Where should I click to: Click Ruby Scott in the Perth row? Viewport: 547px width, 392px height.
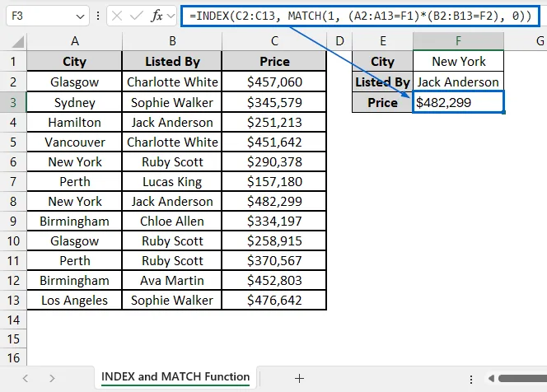tap(172, 260)
